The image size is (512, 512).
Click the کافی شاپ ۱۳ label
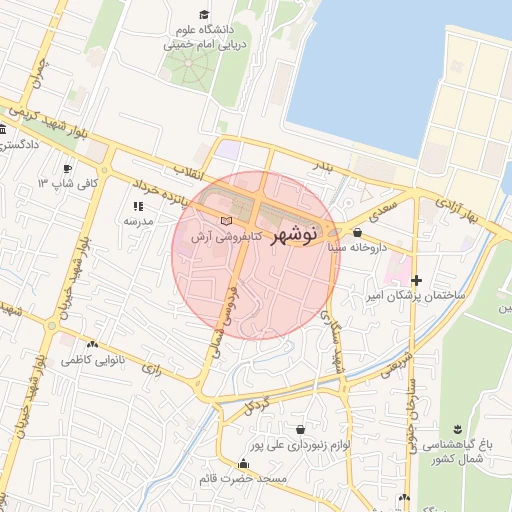pos(68,183)
